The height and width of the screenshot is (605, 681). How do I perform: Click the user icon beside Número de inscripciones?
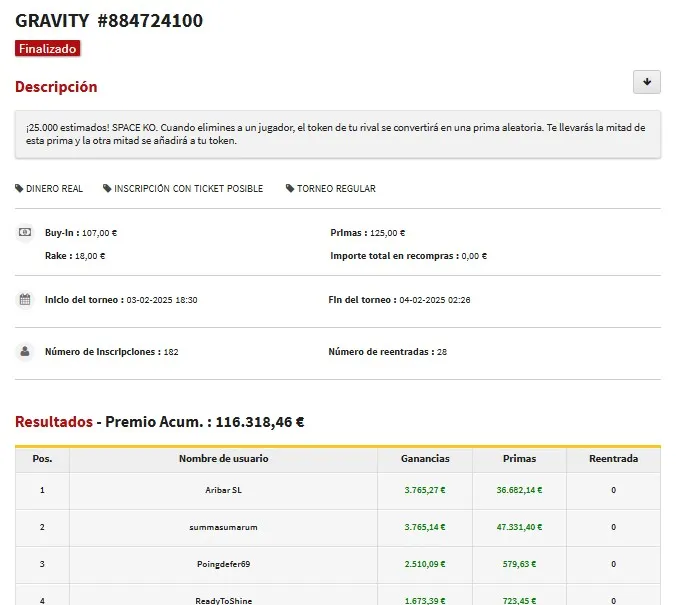coord(25,352)
